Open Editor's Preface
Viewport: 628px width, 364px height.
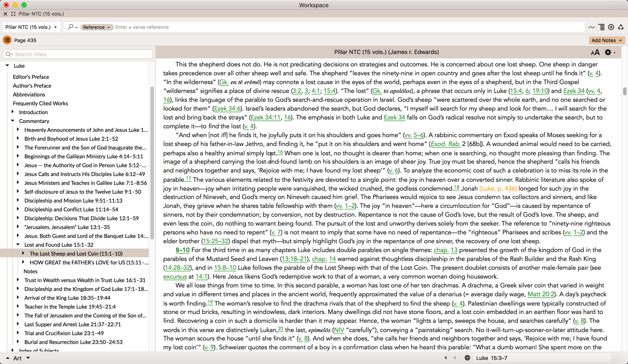click(x=31, y=77)
